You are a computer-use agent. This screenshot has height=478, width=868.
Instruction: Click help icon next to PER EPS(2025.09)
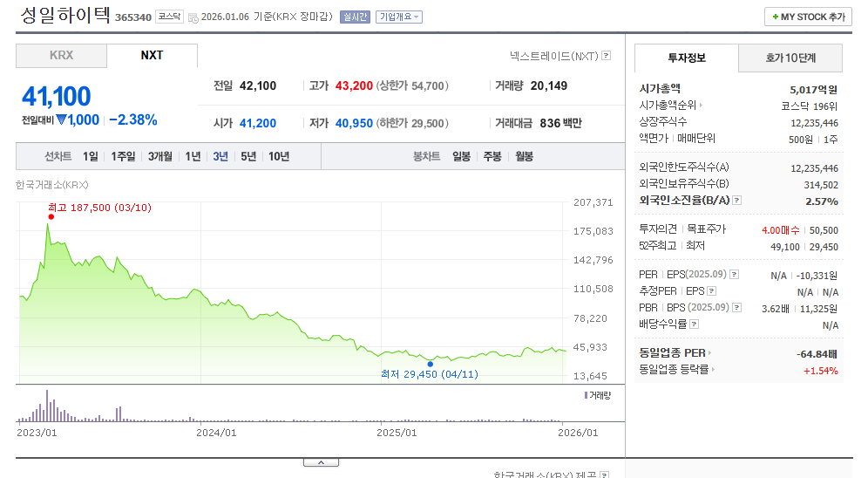click(x=734, y=274)
